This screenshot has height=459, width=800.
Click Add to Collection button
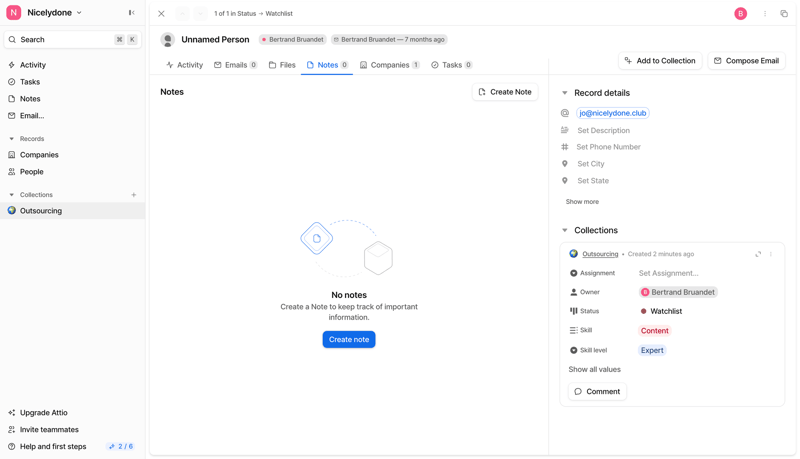pos(660,61)
